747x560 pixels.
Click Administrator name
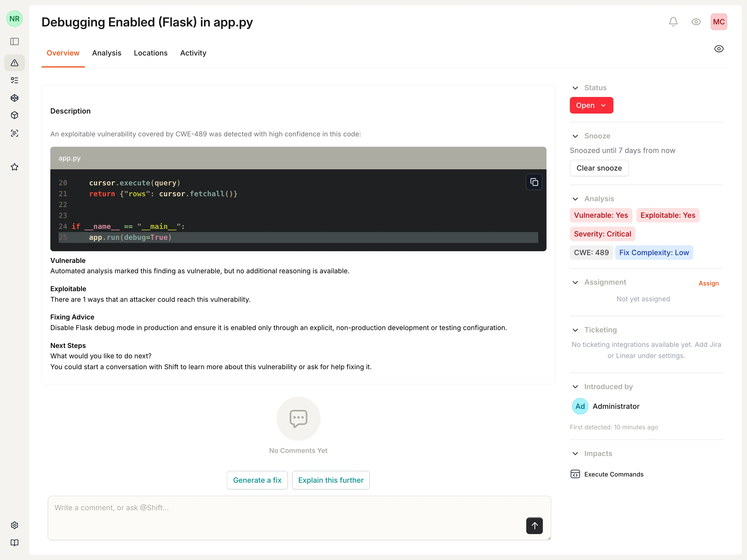click(616, 407)
